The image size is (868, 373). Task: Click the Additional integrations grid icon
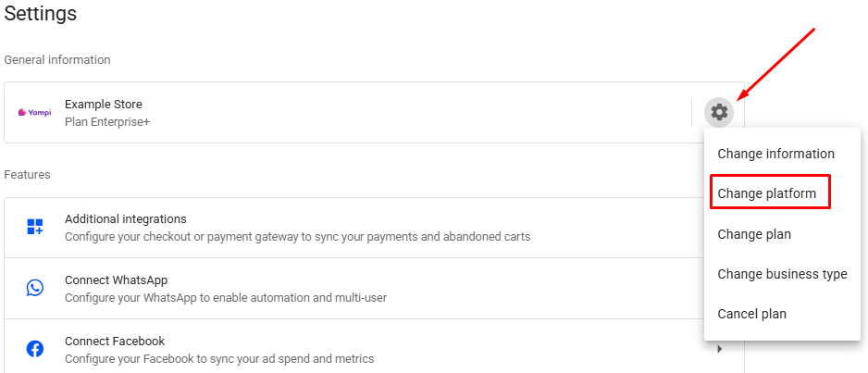35,228
